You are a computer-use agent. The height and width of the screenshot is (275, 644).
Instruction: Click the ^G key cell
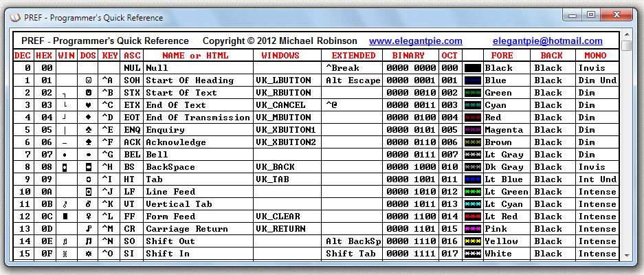click(x=110, y=155)
